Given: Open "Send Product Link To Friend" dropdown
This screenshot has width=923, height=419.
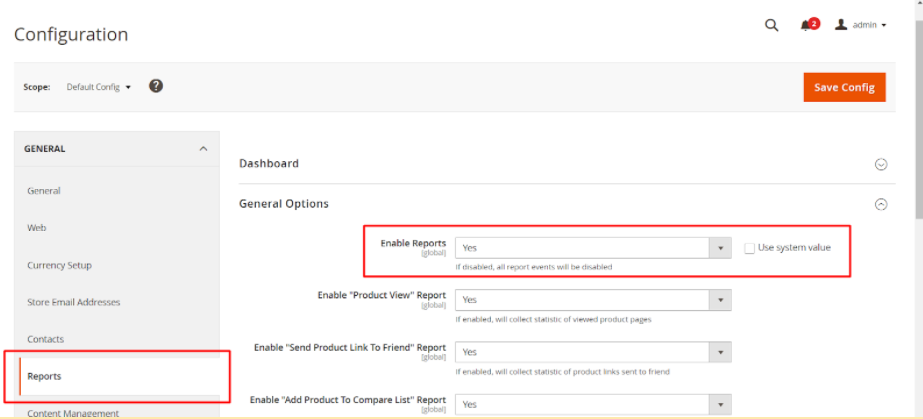Looking at the screenshot, I should click(x=593, y=352).
